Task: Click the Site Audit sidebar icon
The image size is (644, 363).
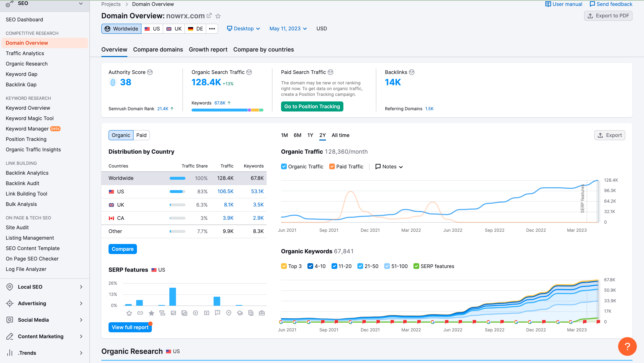Action: [x=17, y=227]
